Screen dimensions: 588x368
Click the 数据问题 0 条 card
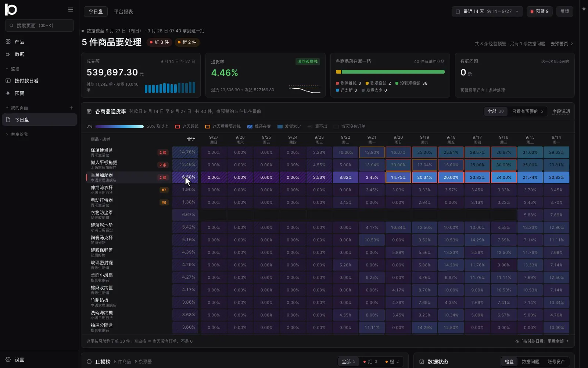tap(515, 75)
